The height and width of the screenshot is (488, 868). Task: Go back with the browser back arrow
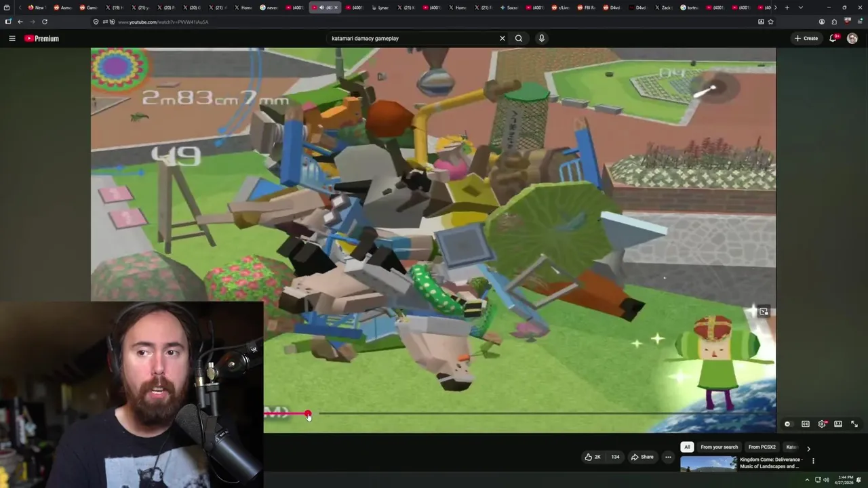[20, 22]
